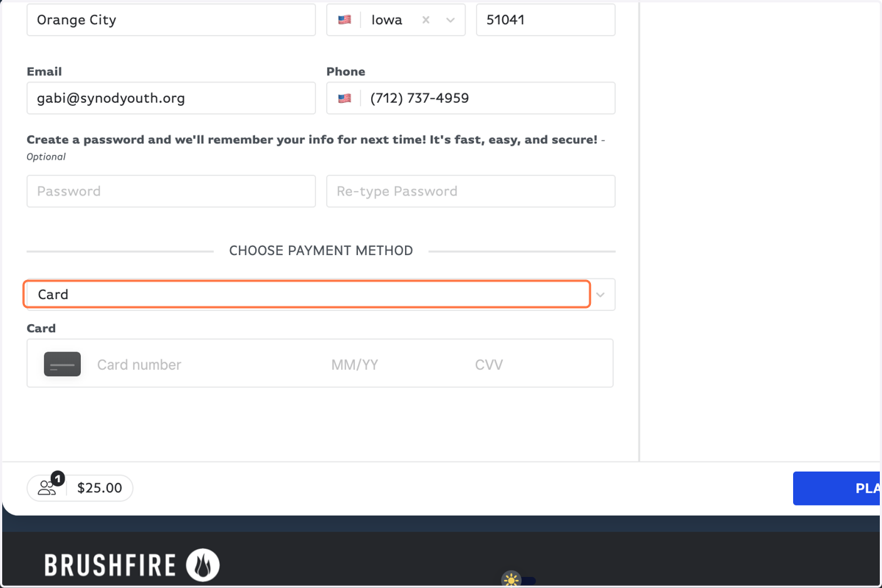Click payment method chevron arrow

tap(600, 295)
